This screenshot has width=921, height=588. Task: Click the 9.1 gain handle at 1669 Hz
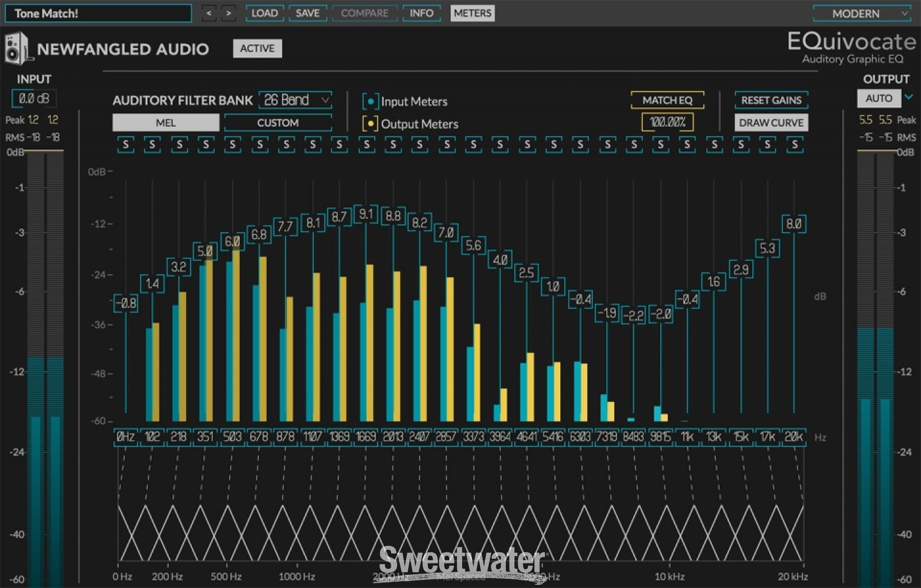point(366,214)
